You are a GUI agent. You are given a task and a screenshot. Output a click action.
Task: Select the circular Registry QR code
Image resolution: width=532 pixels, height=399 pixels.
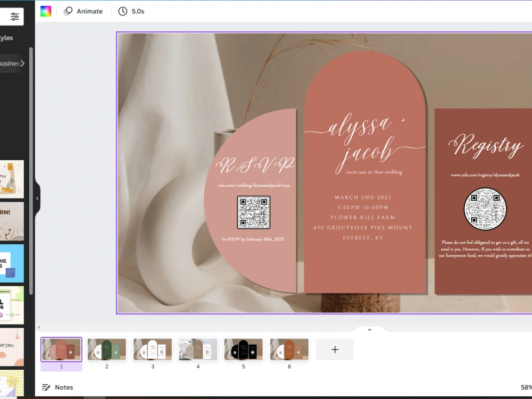tap(485, 209)
